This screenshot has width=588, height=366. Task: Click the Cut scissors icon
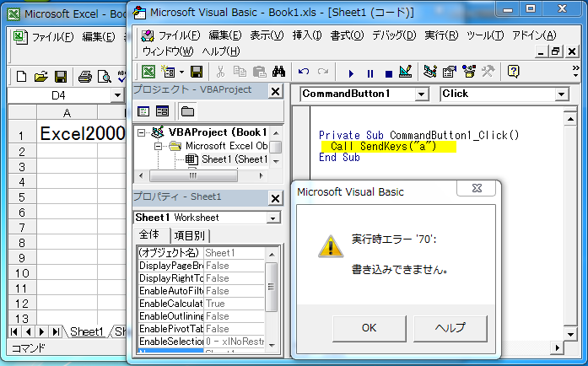(220, 71)
